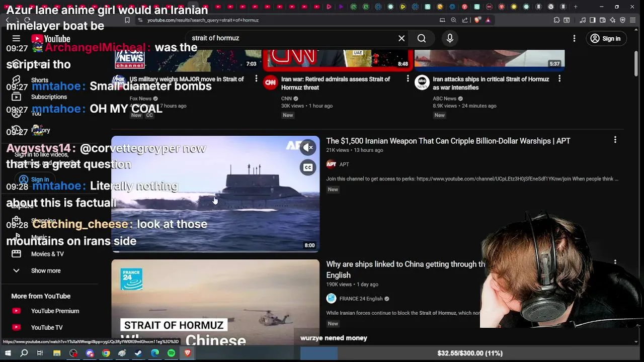Click the sidebar Sign in button
The height and width of the screenshot is (362, 644).
click(34, 179)
